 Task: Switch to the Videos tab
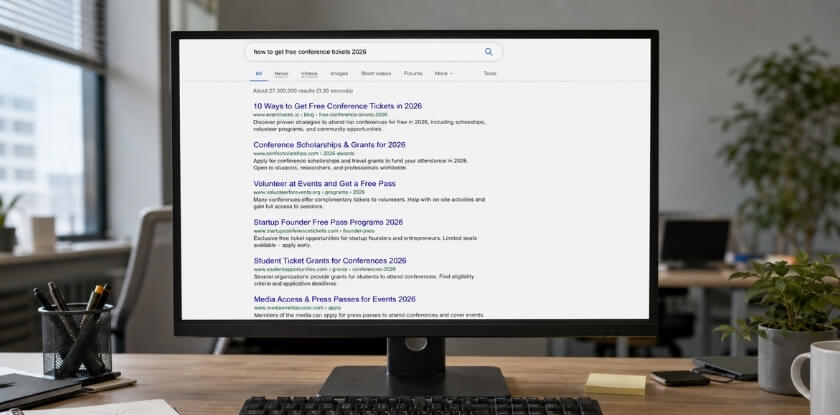tap(309, 74)
